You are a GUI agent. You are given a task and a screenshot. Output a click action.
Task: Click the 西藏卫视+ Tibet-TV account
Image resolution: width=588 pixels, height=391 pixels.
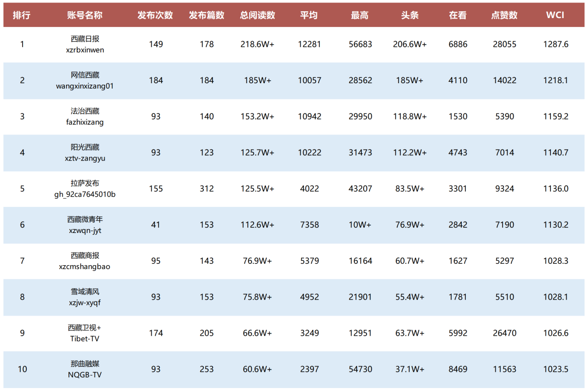[85, 333]
